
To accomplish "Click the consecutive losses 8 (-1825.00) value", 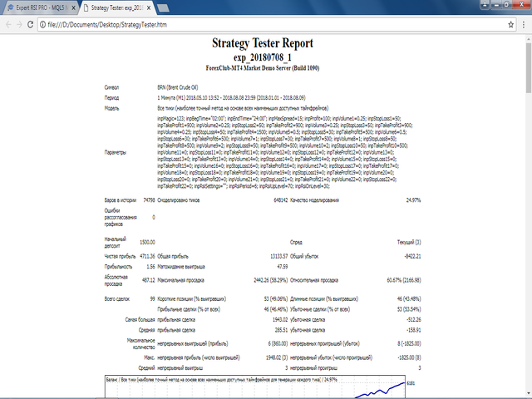I will click(409, 343).
